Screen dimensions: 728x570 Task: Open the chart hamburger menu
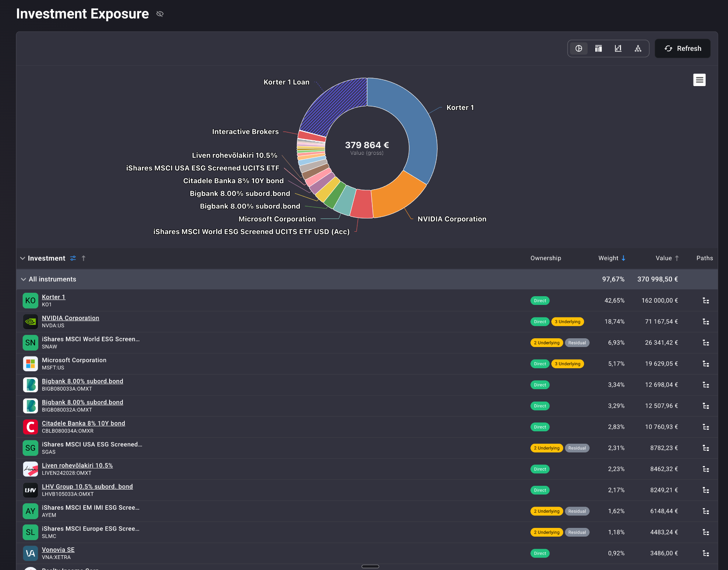(699, 80)
